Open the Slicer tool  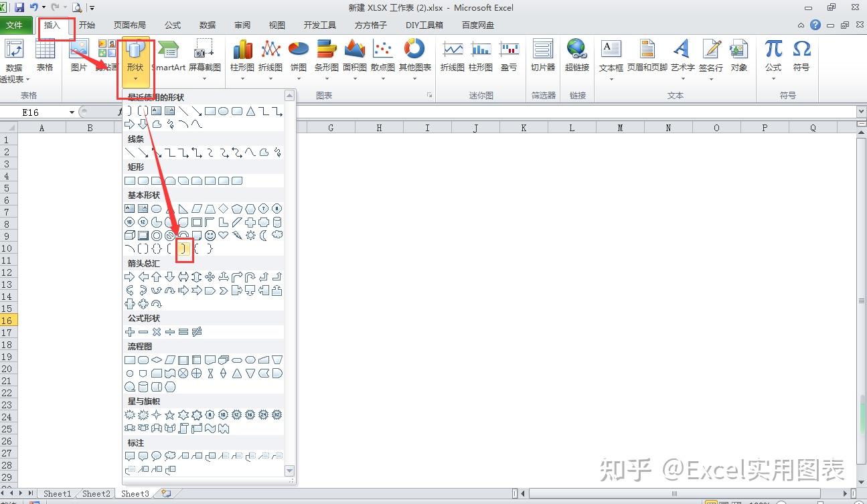pos(543,56)
